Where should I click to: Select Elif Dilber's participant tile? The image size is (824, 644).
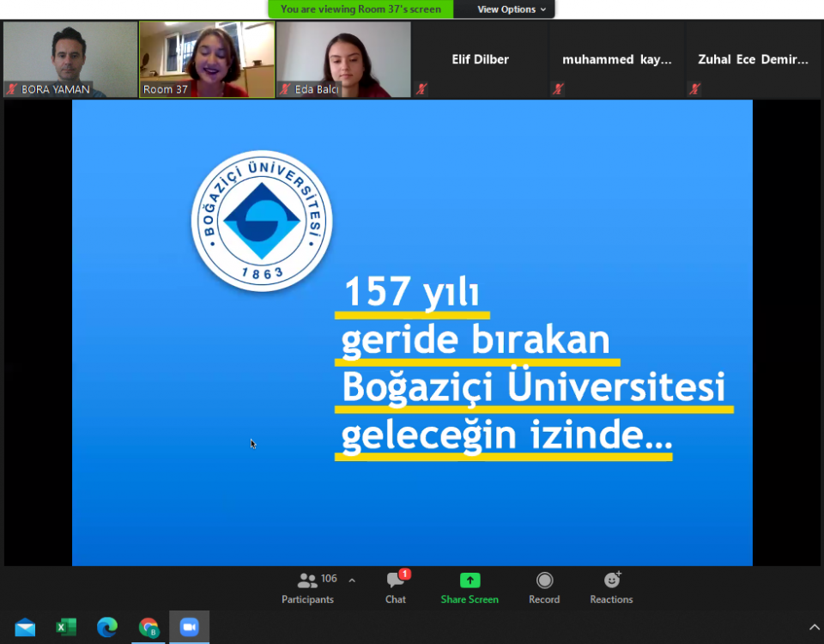[x=481, y=59]
